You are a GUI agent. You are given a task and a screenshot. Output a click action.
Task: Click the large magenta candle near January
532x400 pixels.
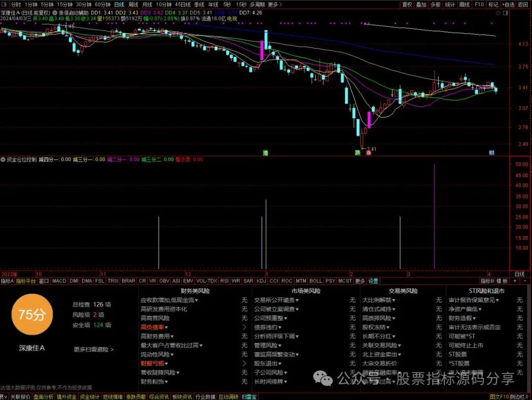pos(262,50)
